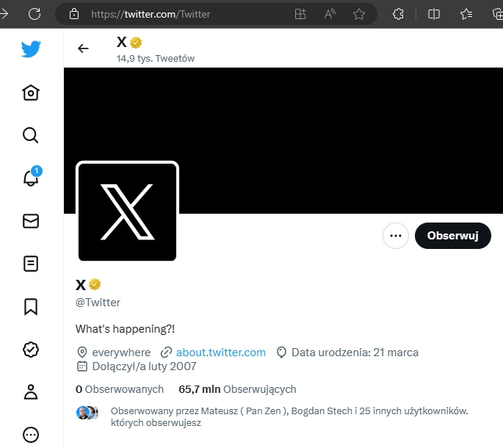The height and width of the screenshot is (448, 503).
Task: Open Bookmarks icon in sidebar
Action: (x=31, y=307)
